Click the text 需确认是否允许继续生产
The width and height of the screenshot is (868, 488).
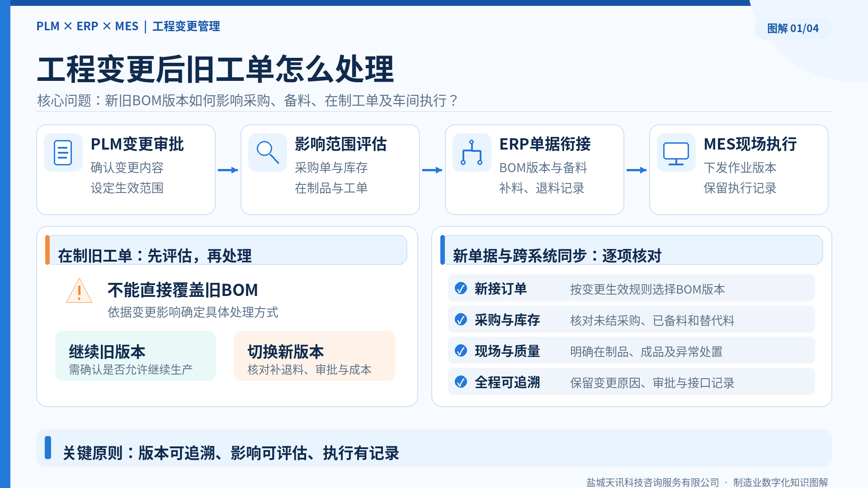(x=131, y=370)
